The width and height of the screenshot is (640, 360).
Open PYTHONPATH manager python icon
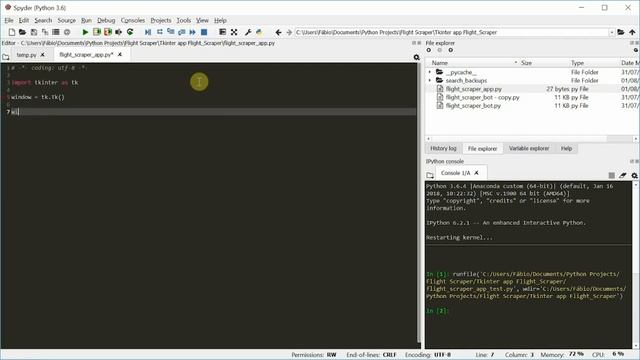[x=259, y=32]
